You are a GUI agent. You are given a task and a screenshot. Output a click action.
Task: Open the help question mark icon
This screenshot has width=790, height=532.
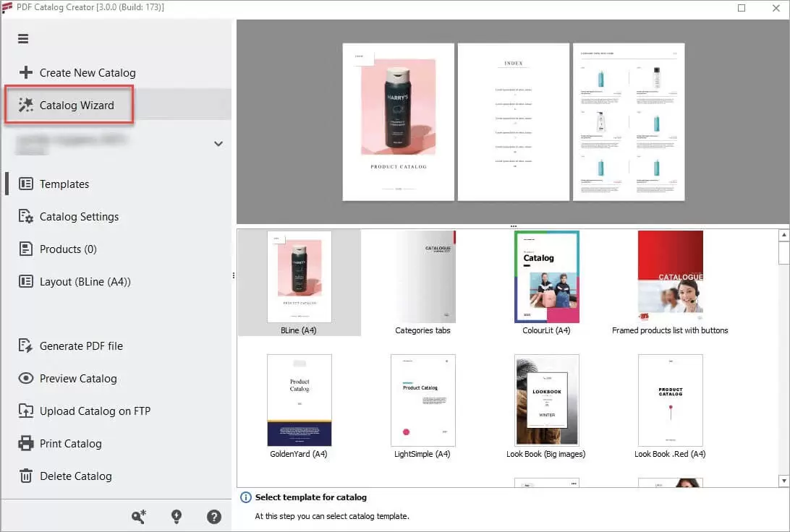point(214,516)
